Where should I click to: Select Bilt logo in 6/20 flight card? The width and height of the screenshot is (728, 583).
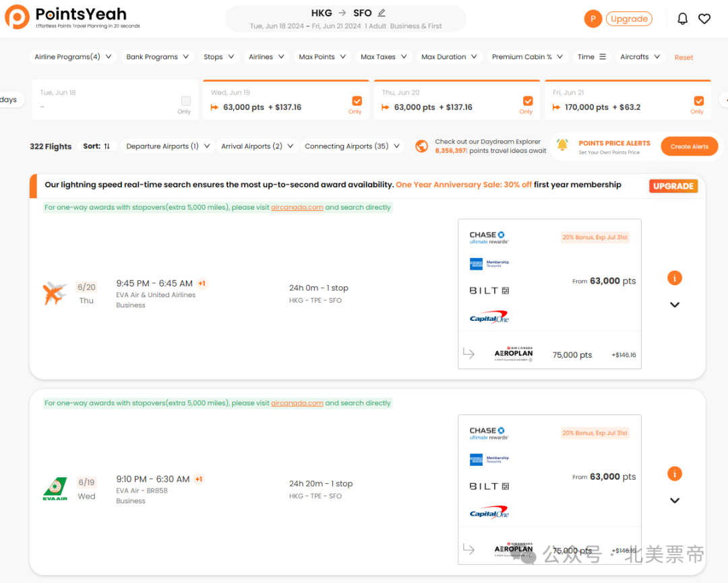pyautogui.click(x=489, y=290)
